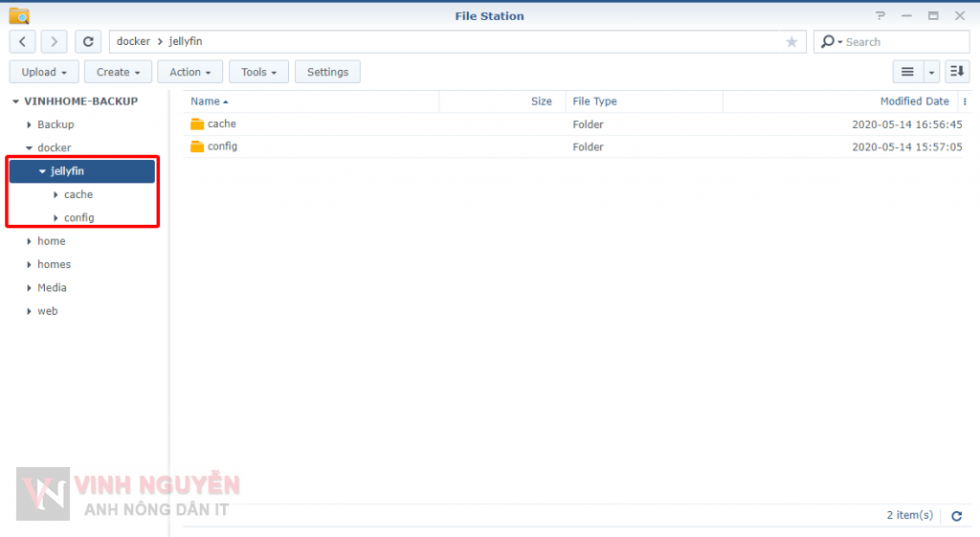Click the Settings button

pos(327,72)
